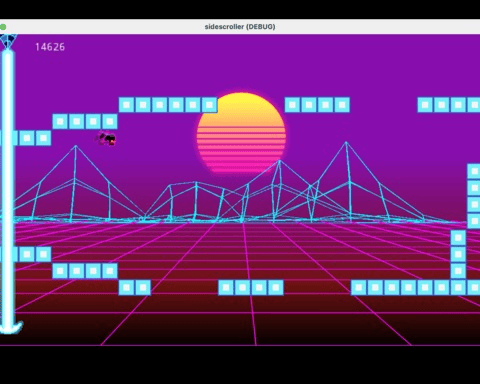Click the green zoom window button
480x384 pixels.
tap(2, 27)
